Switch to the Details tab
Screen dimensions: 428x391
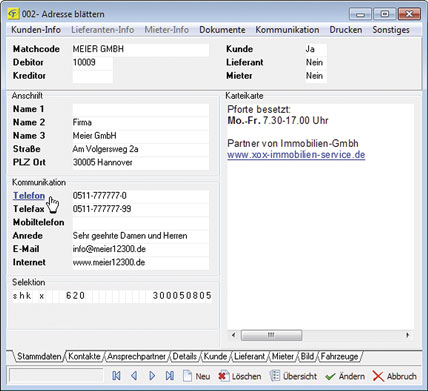tap(185, 356)
